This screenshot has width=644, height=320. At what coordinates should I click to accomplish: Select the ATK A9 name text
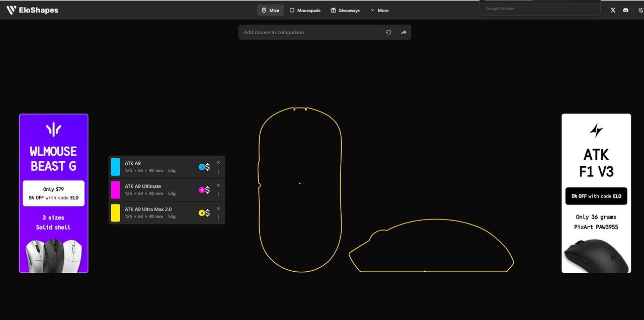point(133,163)
